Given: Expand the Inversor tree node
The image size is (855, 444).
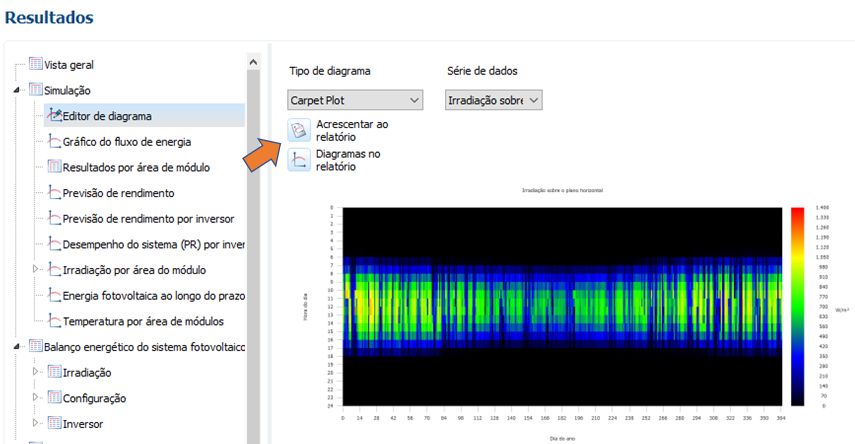Looking at the screenshot, I should point(36,424).
